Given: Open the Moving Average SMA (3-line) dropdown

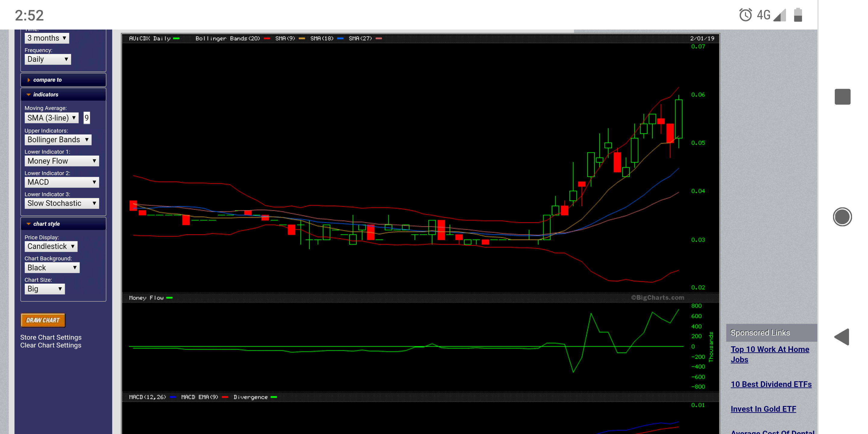Looking at the screenshot, I should pyautogui.click(x=52, y=118).
